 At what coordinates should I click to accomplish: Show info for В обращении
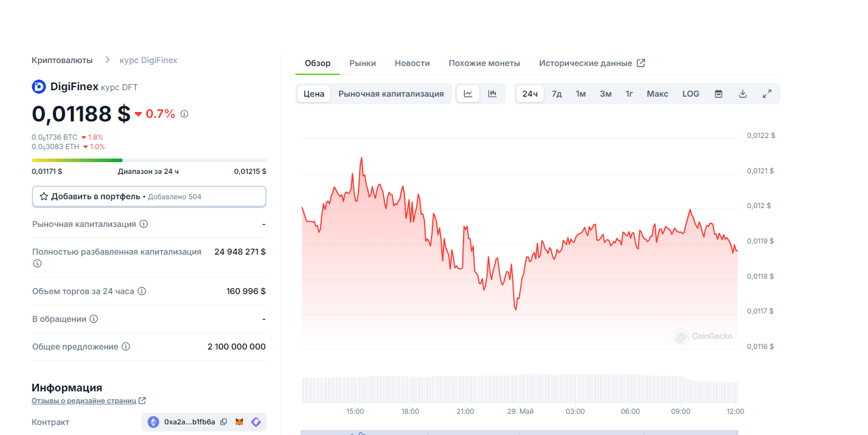click(x=94, y=319)
